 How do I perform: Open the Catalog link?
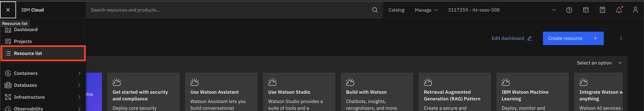(396, 10)
